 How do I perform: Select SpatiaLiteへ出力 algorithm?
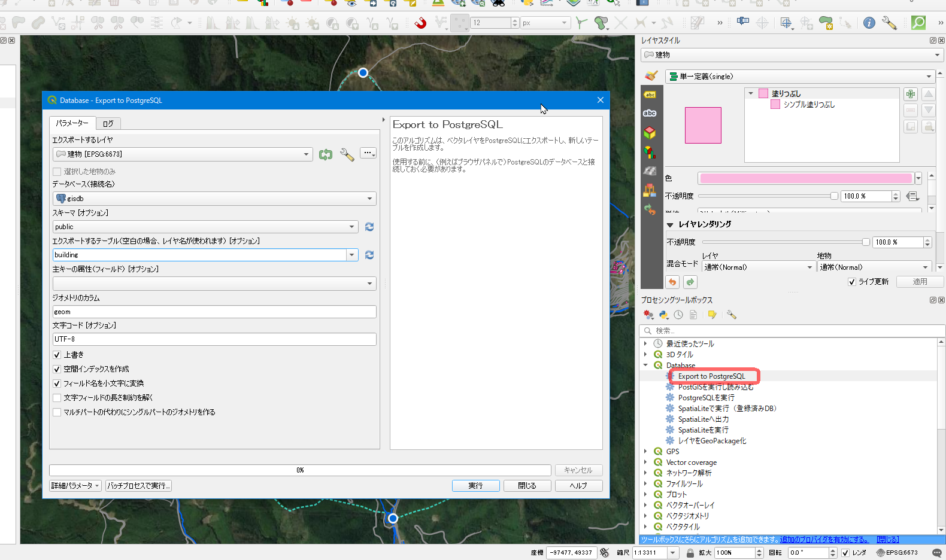point(704,419)
